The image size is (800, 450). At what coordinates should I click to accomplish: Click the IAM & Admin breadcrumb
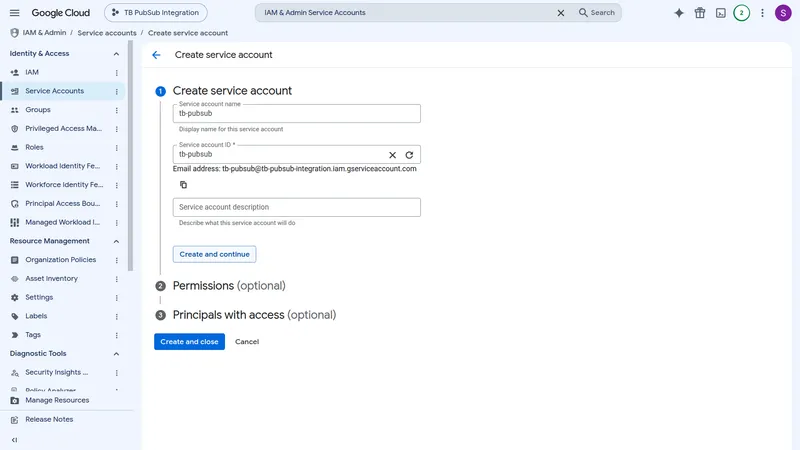[x=44, y=33]
